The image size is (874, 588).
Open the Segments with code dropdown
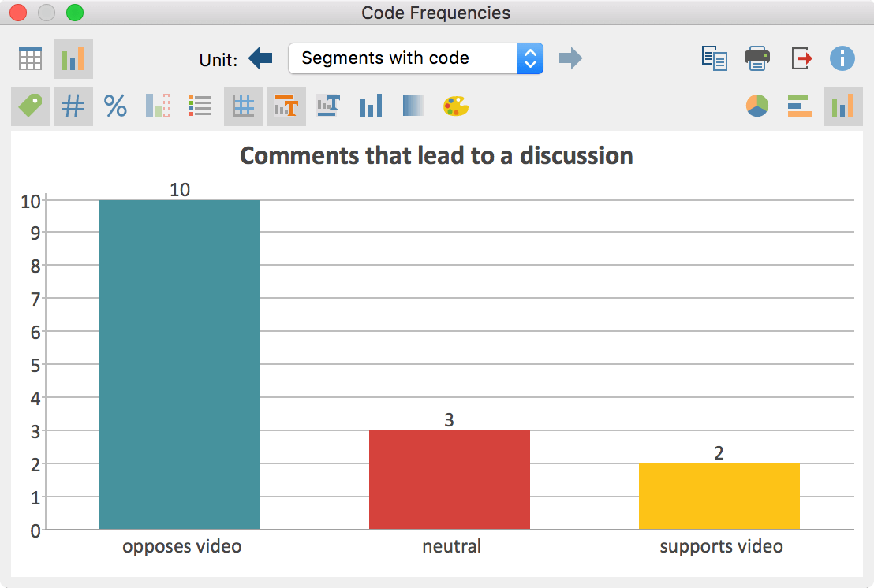click(415, 58)
